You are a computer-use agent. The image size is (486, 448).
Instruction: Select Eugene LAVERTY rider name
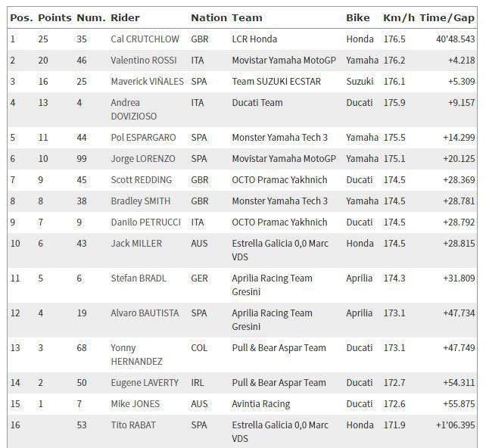145,383
